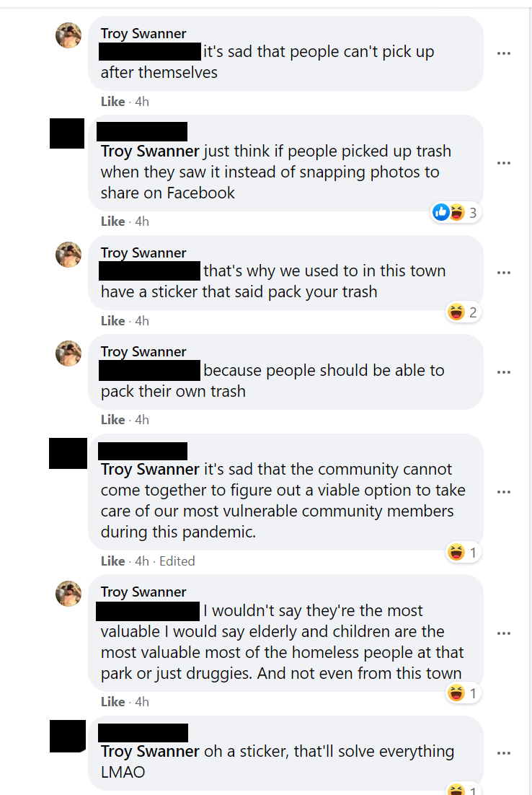Like the 'can't pick up after themselves' comment
This screenshot has height=795, width=532.
[x=112, y=102]
